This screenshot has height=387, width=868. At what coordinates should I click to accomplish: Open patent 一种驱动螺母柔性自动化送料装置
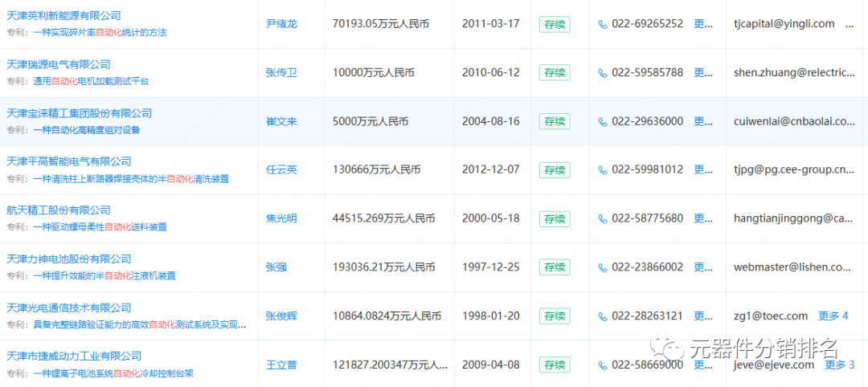(100, 227)
